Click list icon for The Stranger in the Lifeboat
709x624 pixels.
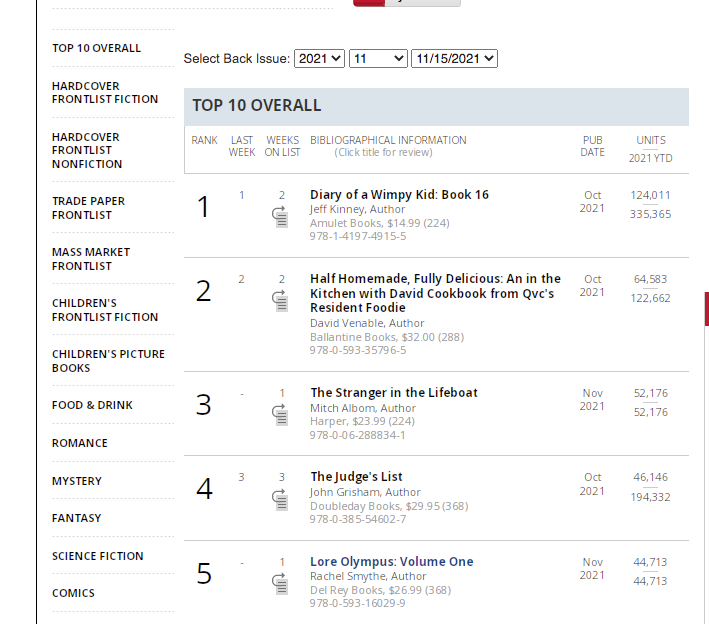tap(280, 415)
